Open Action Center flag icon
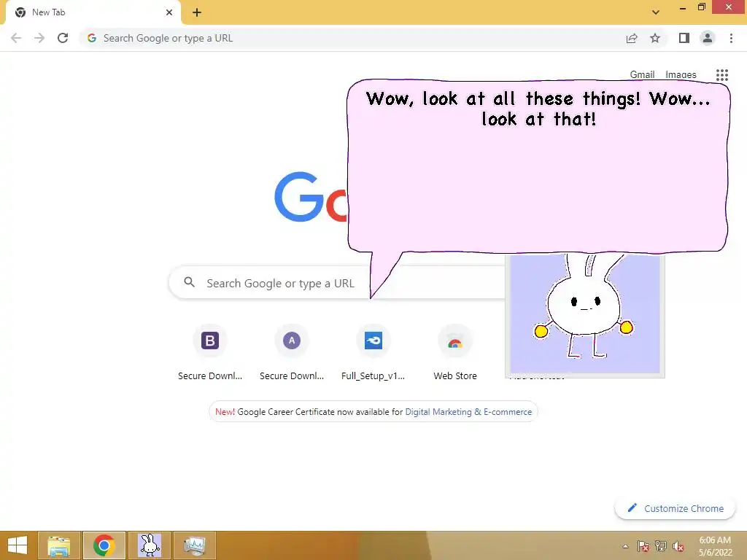The width and height of the screenshot is (747, 560). tap(643, 546)
